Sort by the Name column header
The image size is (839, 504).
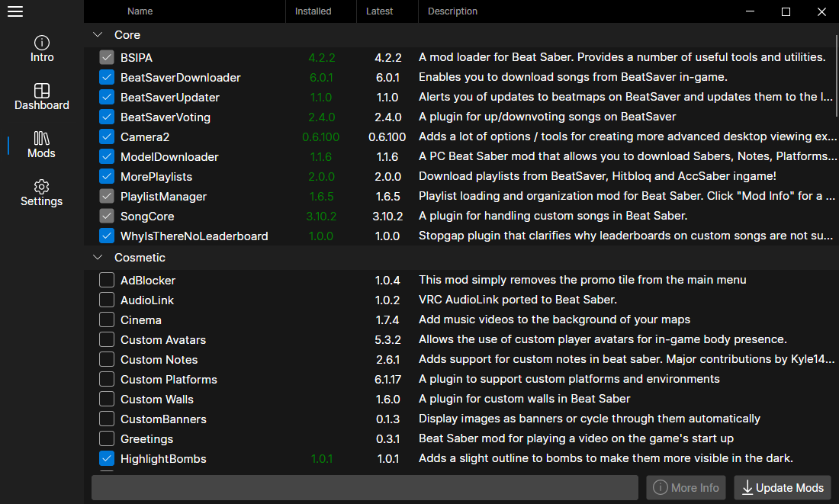tap(140, 11)
